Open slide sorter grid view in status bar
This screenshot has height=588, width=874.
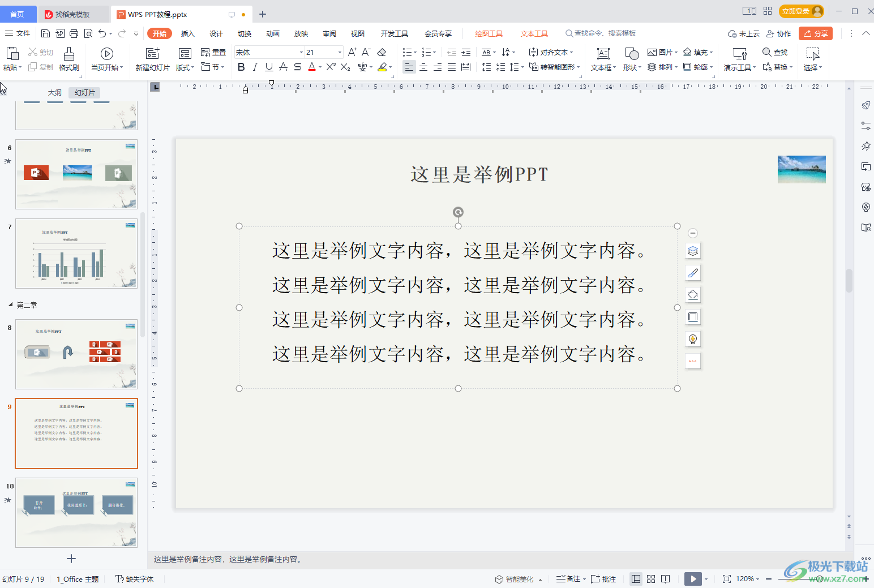651,579
